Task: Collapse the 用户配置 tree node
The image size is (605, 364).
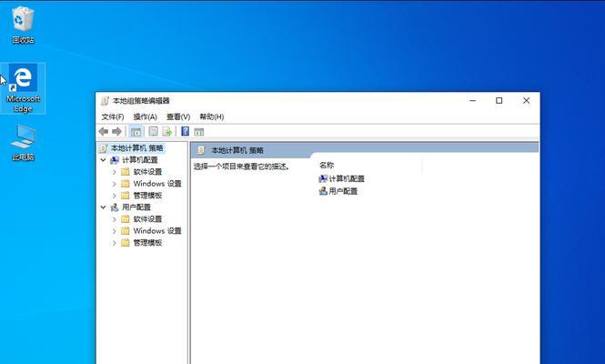Action: click(x=103, y=207)
